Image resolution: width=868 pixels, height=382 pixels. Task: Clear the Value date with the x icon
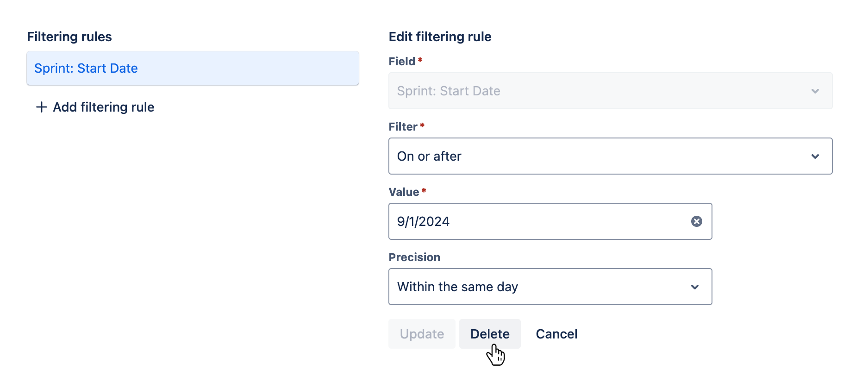point(696,221)
